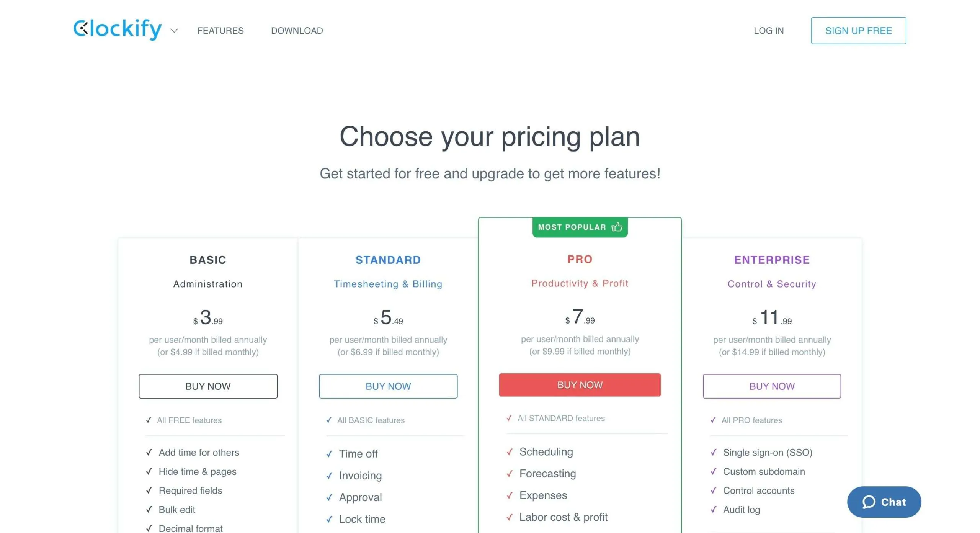Click BUY NOW for the Standard plan
980x533 pixels.
388,386
